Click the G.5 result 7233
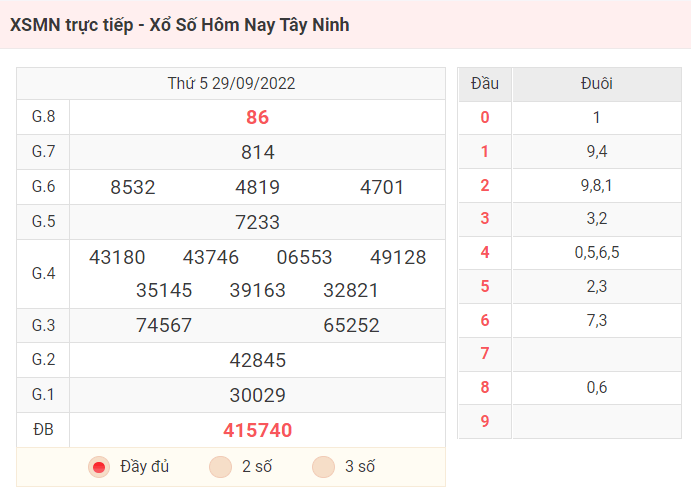Viewport: 691px width, 495px height. pos(258,222)
